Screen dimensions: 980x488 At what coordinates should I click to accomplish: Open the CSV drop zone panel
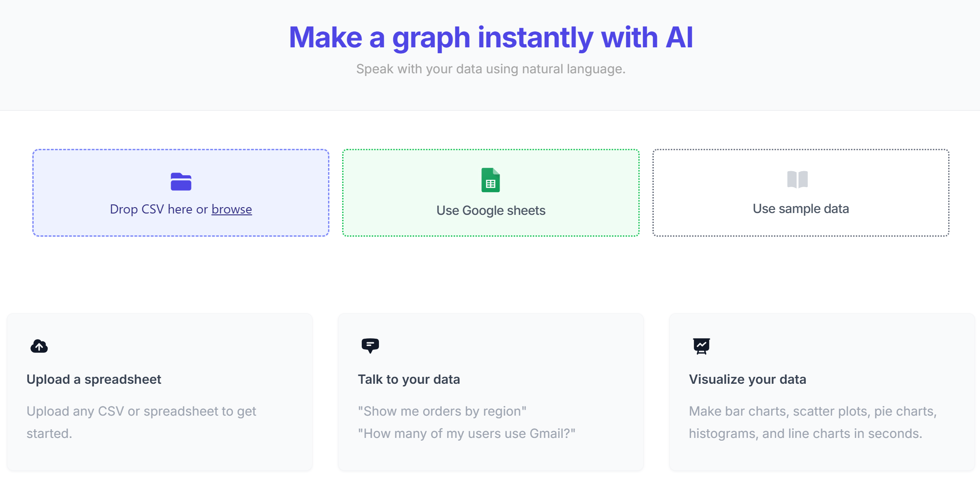pyautogui.click(x=181, y=193)
